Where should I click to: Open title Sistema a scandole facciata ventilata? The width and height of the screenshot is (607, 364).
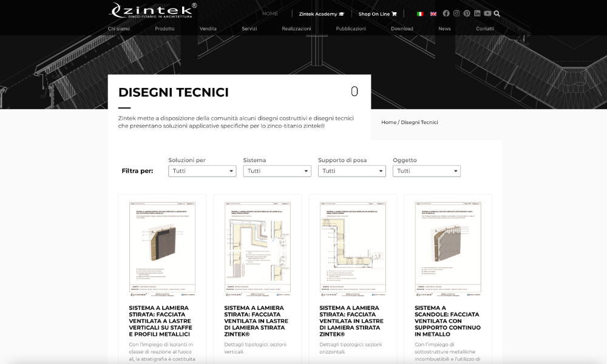pos(447,321)
